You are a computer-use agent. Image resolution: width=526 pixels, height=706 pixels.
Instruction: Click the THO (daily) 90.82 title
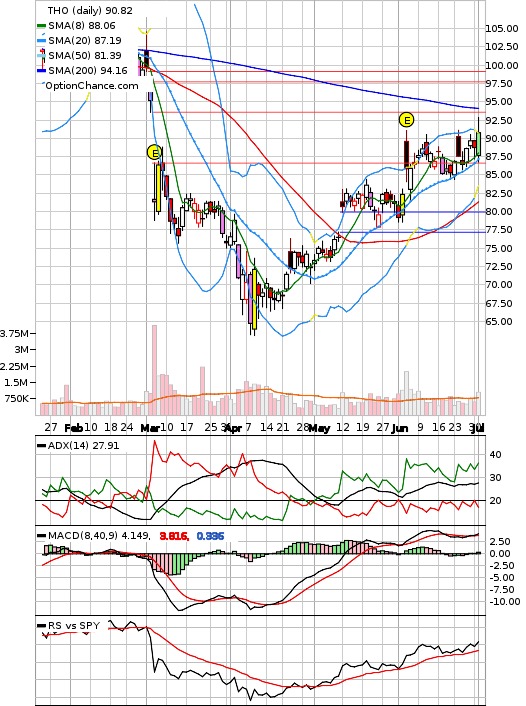[90, 10]
